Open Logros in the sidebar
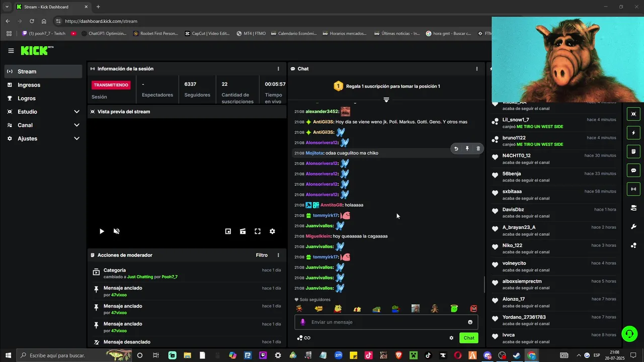 (x=43, y=99)
